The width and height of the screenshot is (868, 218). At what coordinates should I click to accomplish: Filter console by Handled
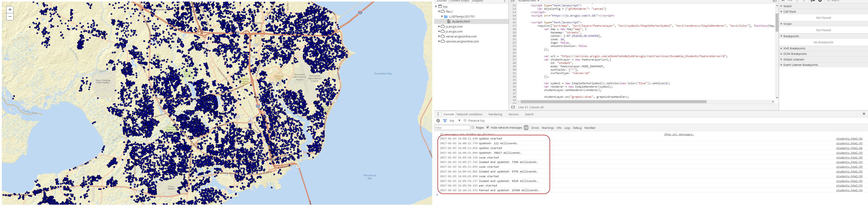(x=590, y=128)
